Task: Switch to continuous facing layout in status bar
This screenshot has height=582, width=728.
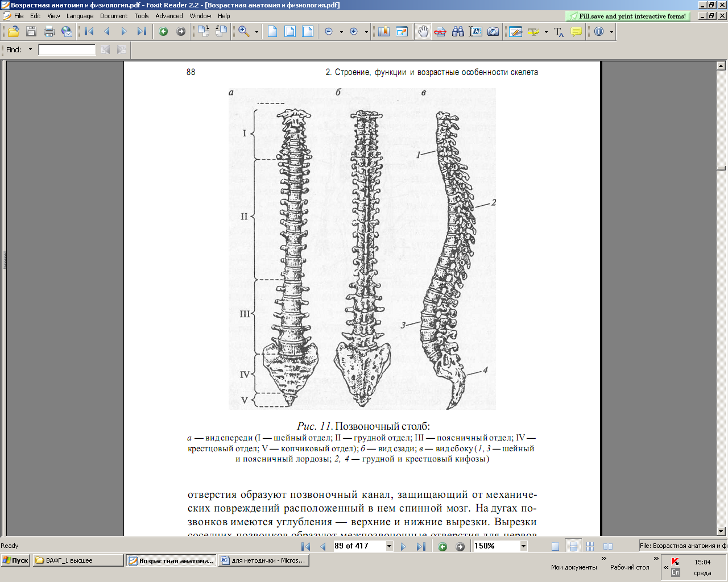Action: (x=590, y=546)
